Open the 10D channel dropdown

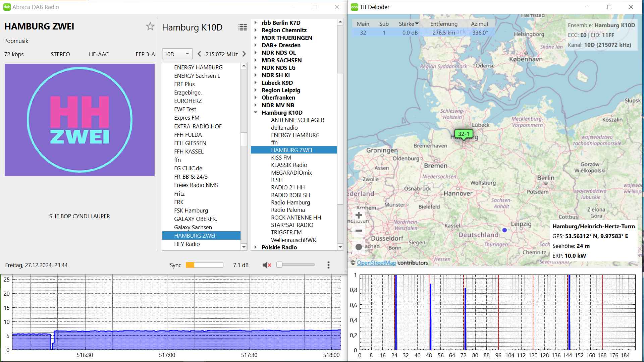click(x=177, y=54)
